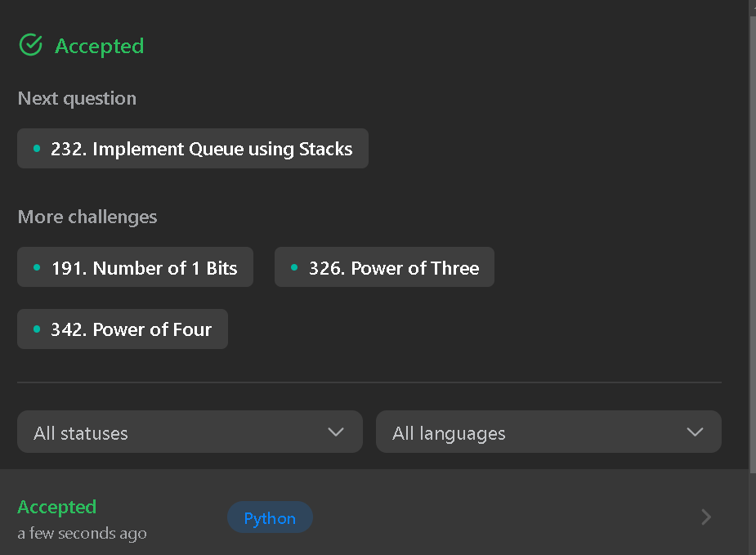The width and height of the screenshot is (756, 555).
Task: Go to 232. Implement Queue using Stacks
Action: pyautogui.click(x=193, y=149)
